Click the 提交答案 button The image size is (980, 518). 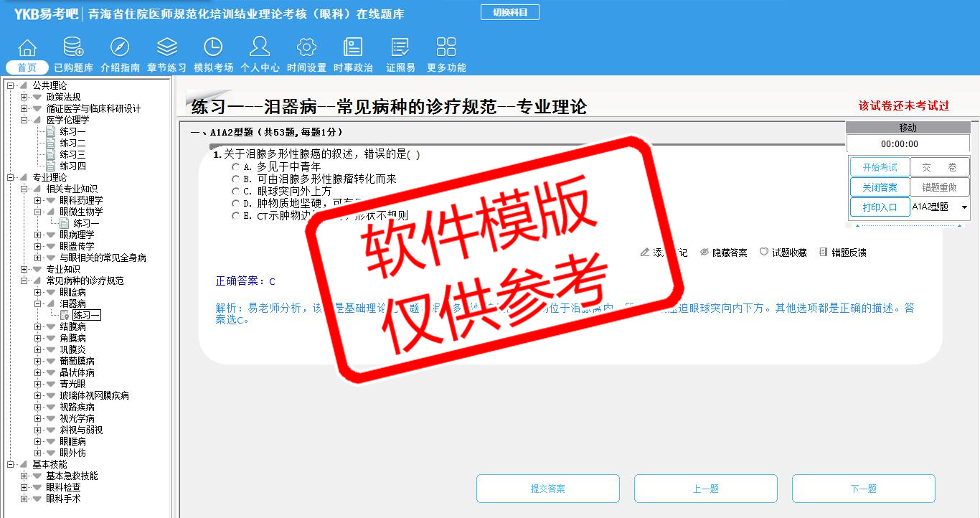pos(547,489)
